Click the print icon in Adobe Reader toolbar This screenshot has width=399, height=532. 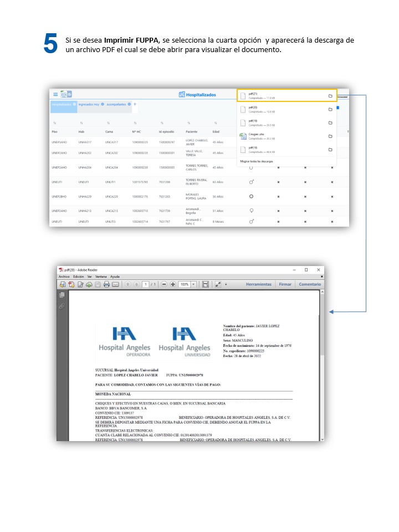click(x=106, y=284)
